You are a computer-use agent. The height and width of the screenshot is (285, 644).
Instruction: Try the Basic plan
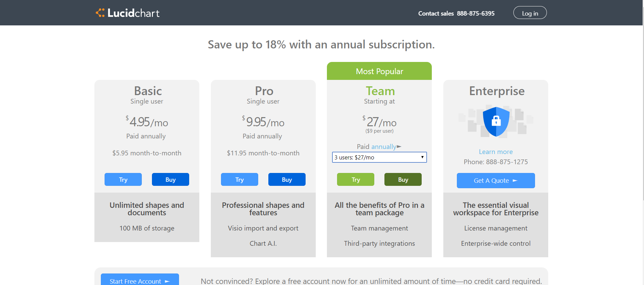pyautogui.click(x=123, y=179)
